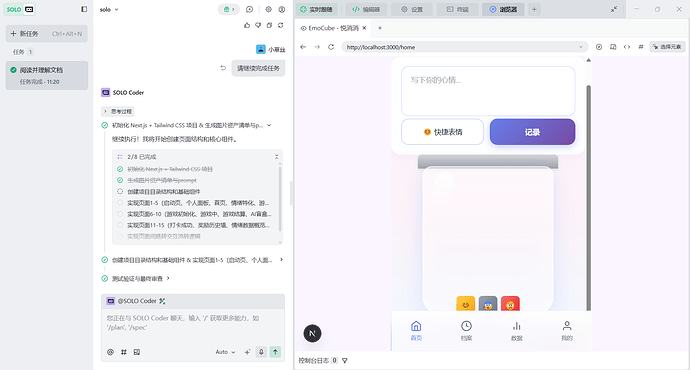Click the collapse panel arrows icon
Image resolution: width=690 pixels, height=370 pixels.
pos(614,9)
